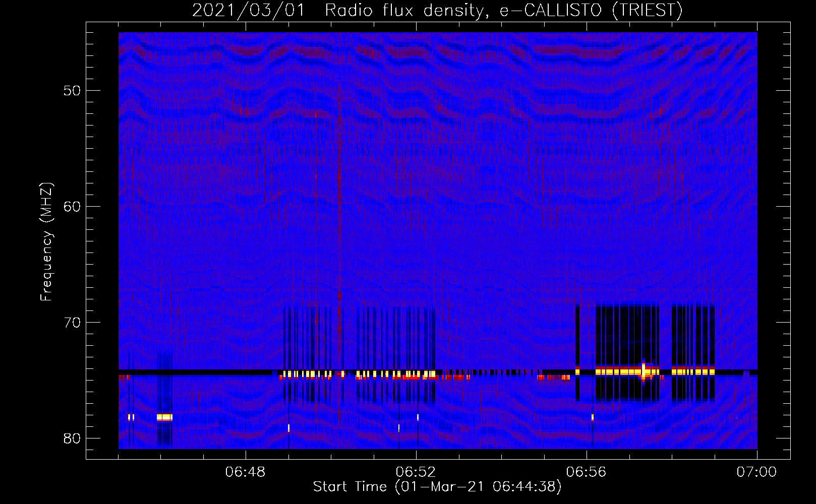Click the "Start Time (01-Mar-21 06:44:38)" label

click(437, 487)
